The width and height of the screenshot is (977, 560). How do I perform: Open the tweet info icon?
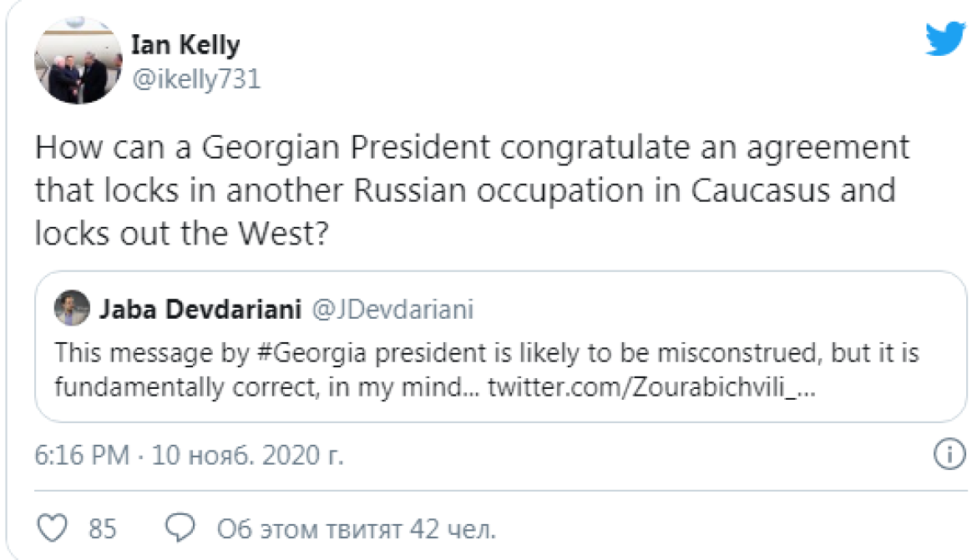tap(944, 456)
